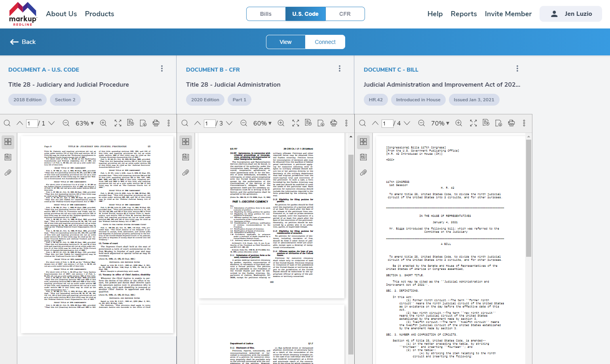Print Document B from the 60% toolbar
The height and width of the screenshot is (364, 610).
click(334, 123)
